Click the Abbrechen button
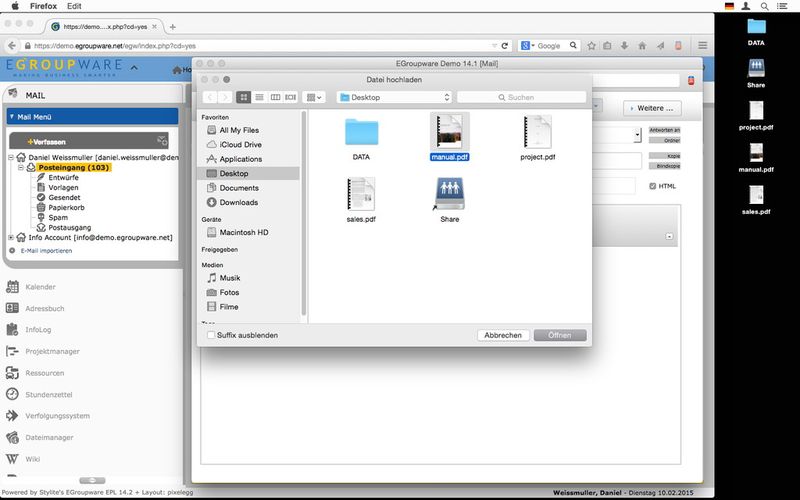 [x=503, y=335]
